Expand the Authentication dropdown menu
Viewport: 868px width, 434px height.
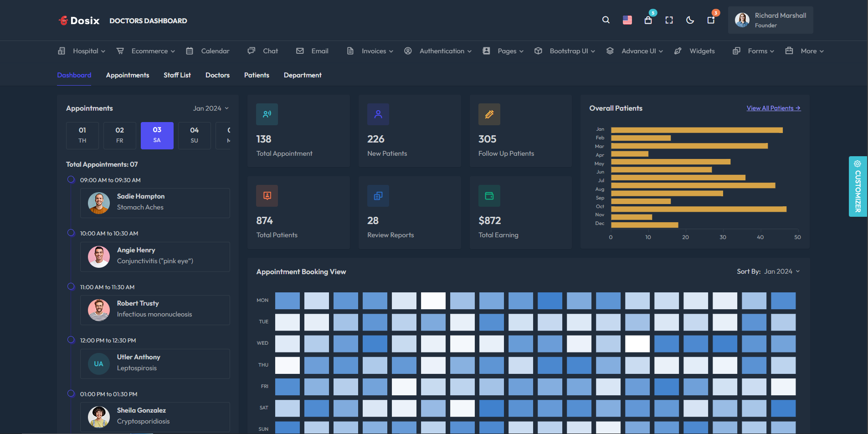[469, 51]
